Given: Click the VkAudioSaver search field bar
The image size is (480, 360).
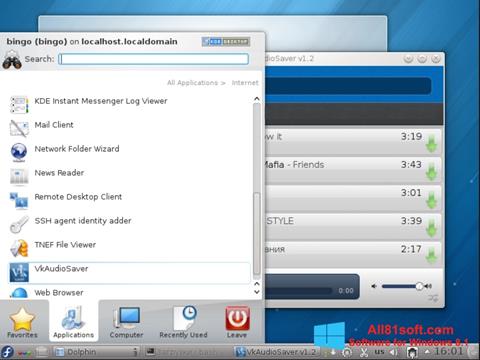Looking at the screenshot, I should pos(348,86).
